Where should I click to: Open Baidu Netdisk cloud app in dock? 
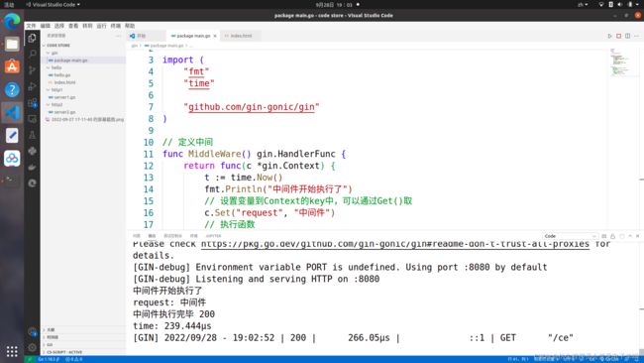pos(12,159)
